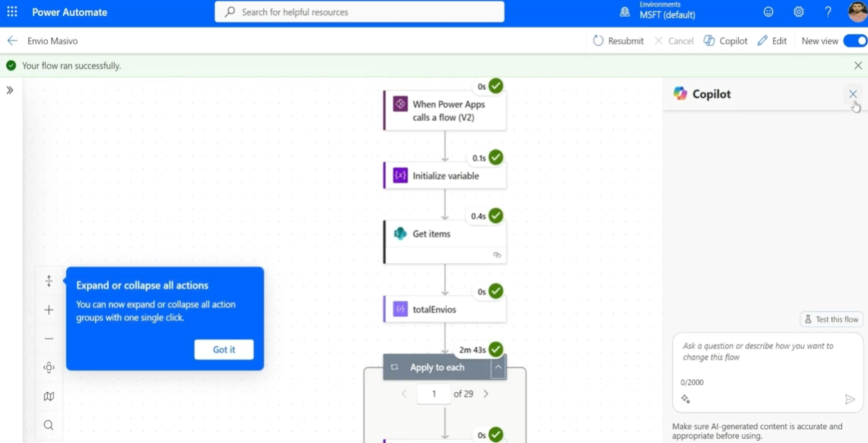The height and width of the screenshot is (443, 868).
Task: Click the Got it button
Action: coord(224,349)
